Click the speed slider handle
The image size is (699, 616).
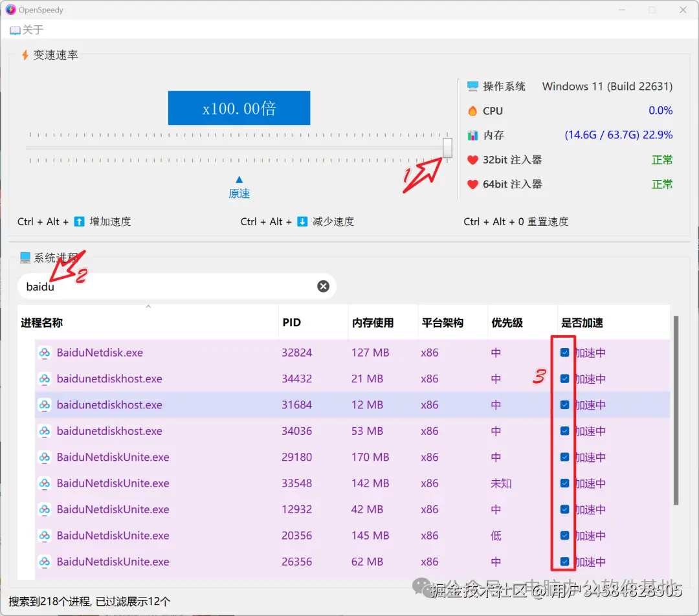[x=447, y=148]
